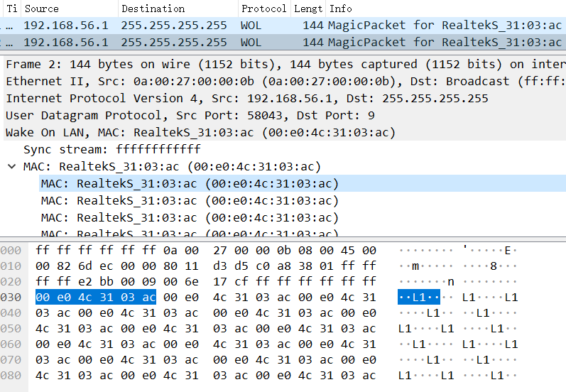This screenshot has height=392, width=566.
Task: Click highlighted hex bytes 00 e0 4c 31 03 ac
Action: coord(95,297)
